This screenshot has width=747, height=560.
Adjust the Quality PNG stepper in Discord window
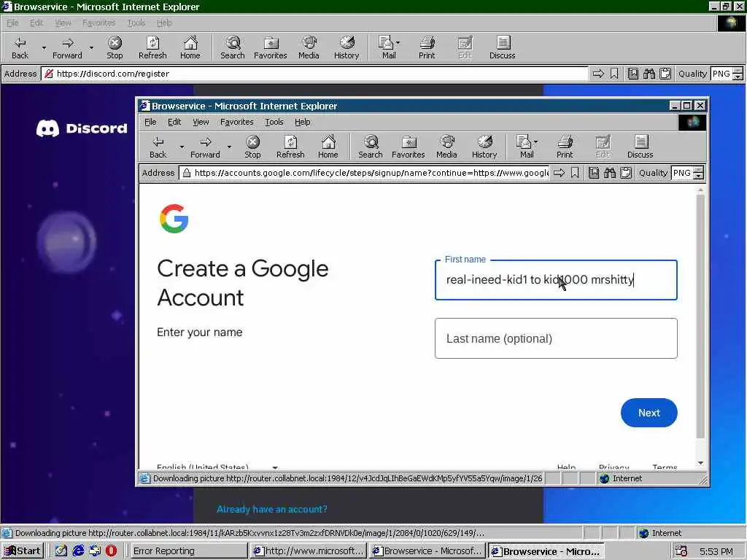point(738,74)
